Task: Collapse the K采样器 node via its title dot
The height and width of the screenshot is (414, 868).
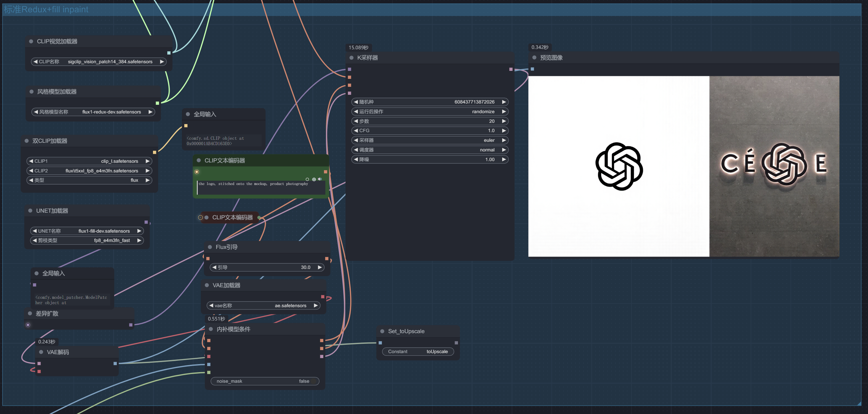Action: click(x=352, y=58)
